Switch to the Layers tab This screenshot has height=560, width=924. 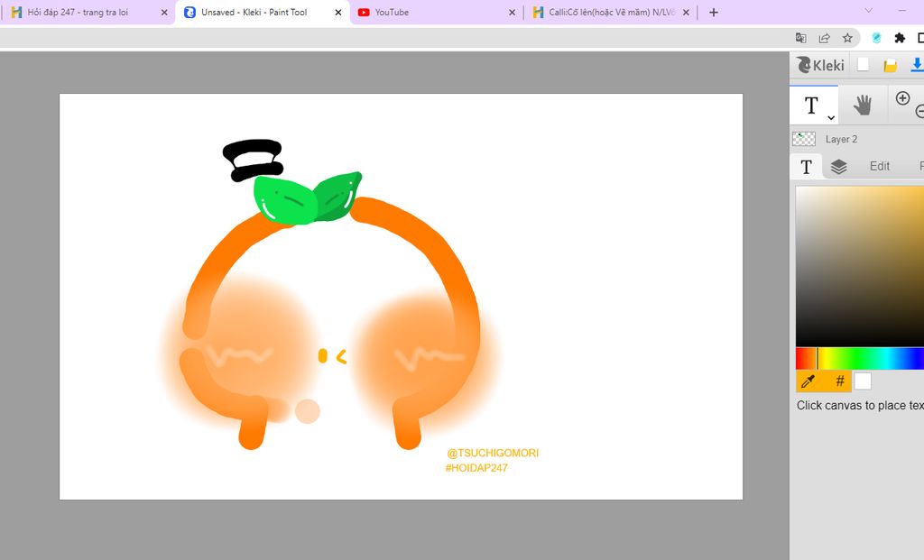pyautogui.click(x=838, y=167)
